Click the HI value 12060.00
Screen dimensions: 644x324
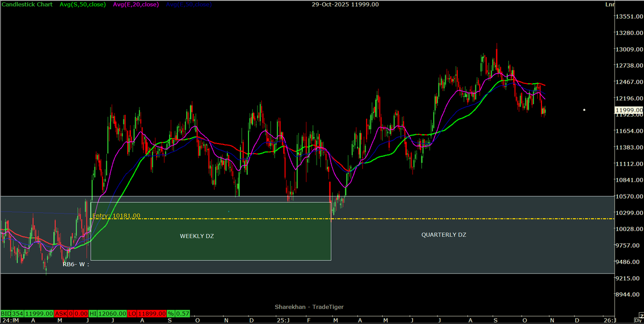(x=113, y=313)
